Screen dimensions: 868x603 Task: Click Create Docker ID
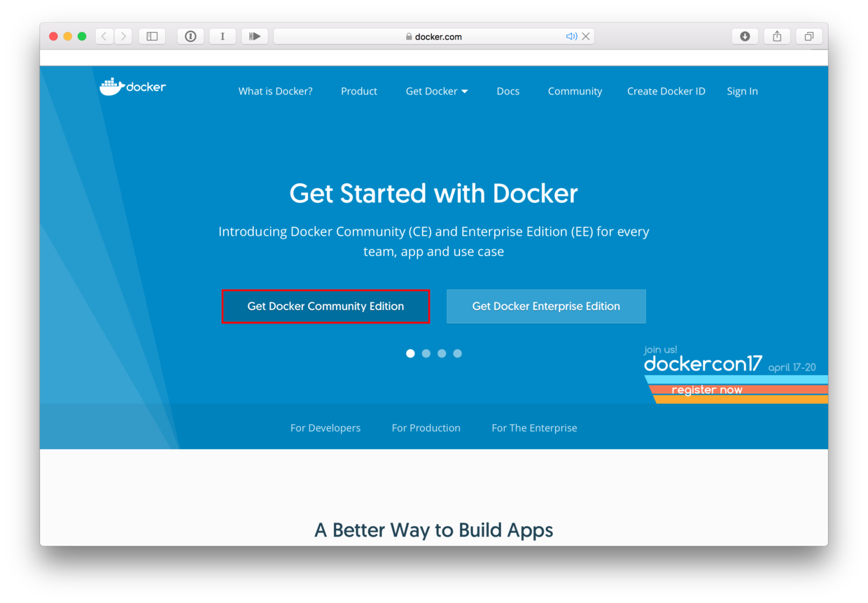point(666,91)
